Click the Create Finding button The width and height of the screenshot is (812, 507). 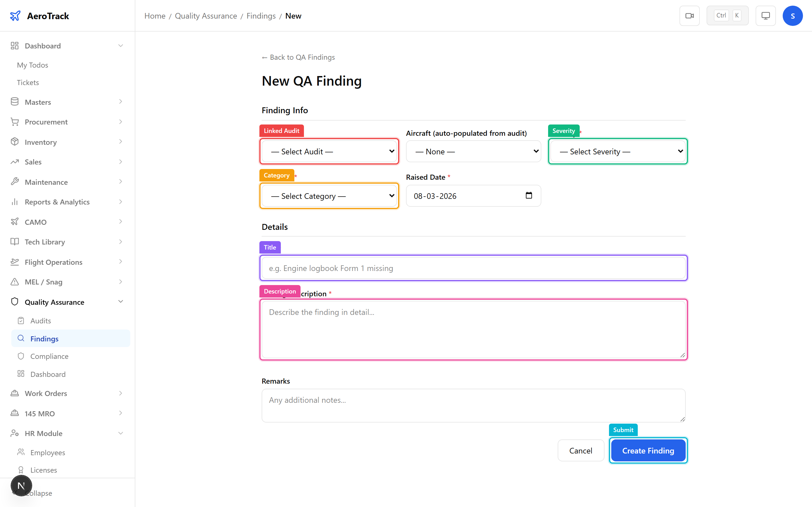pyautogui.click(x=648, y=450)
